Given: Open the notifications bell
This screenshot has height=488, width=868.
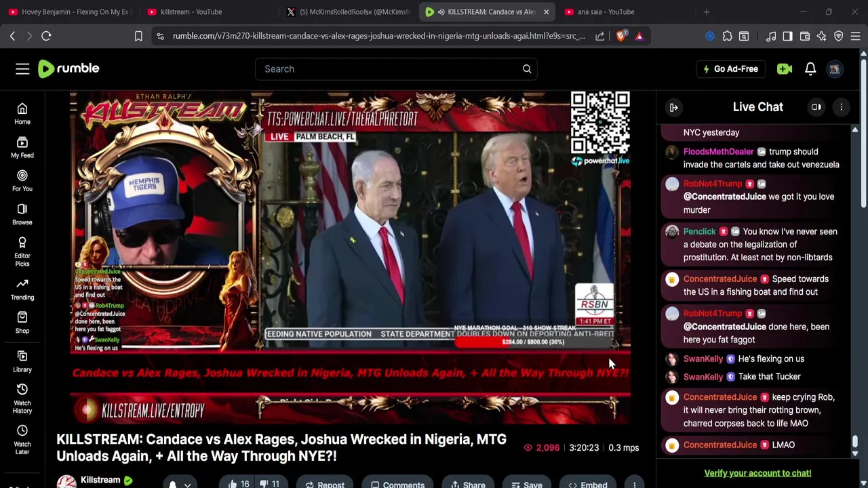Looking at the screenshot, I should [x=810, y=68].
